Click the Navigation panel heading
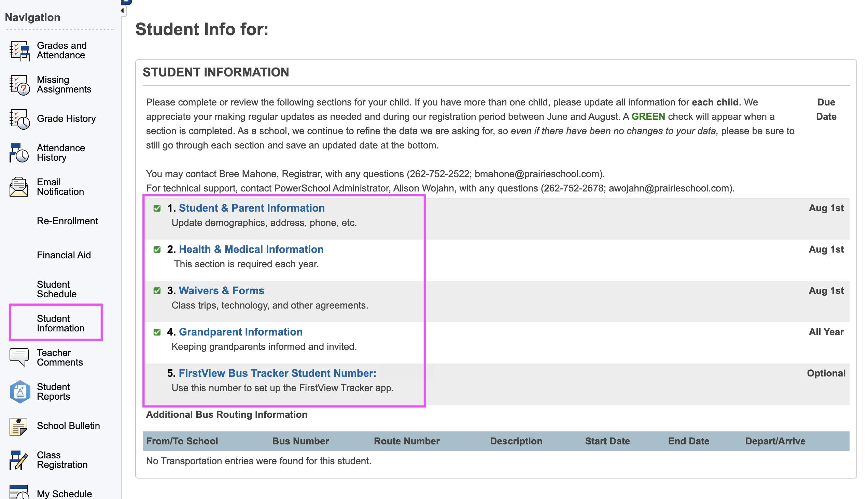Image resolution: width=868 pixels, height=499 pixels. pyautogui.click(x=32, y=17)
